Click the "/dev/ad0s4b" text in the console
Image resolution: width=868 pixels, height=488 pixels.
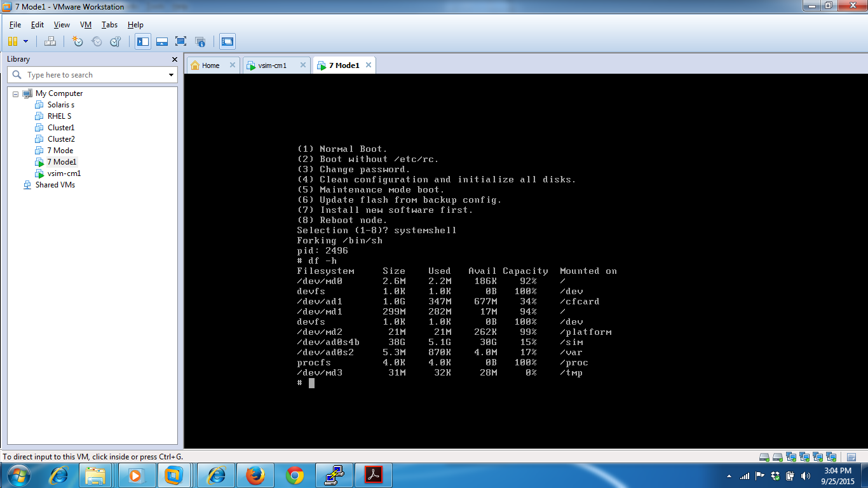(329, 342)
